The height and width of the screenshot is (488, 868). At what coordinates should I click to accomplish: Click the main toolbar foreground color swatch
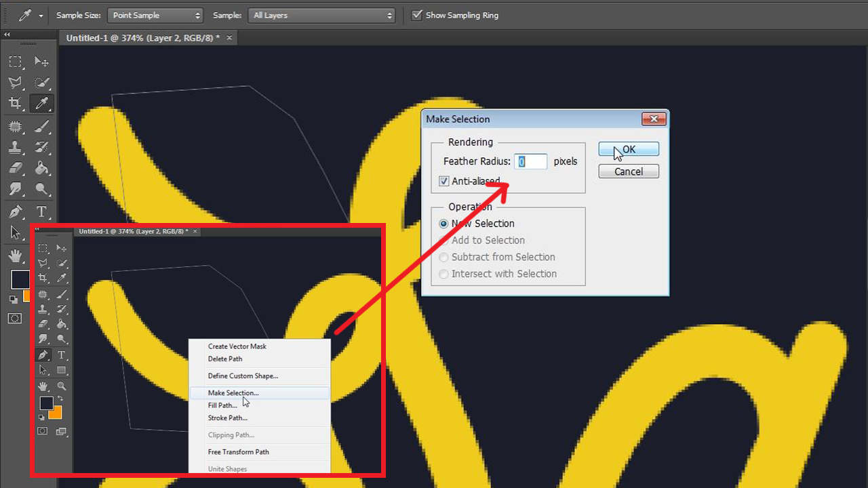click(20, 279)
